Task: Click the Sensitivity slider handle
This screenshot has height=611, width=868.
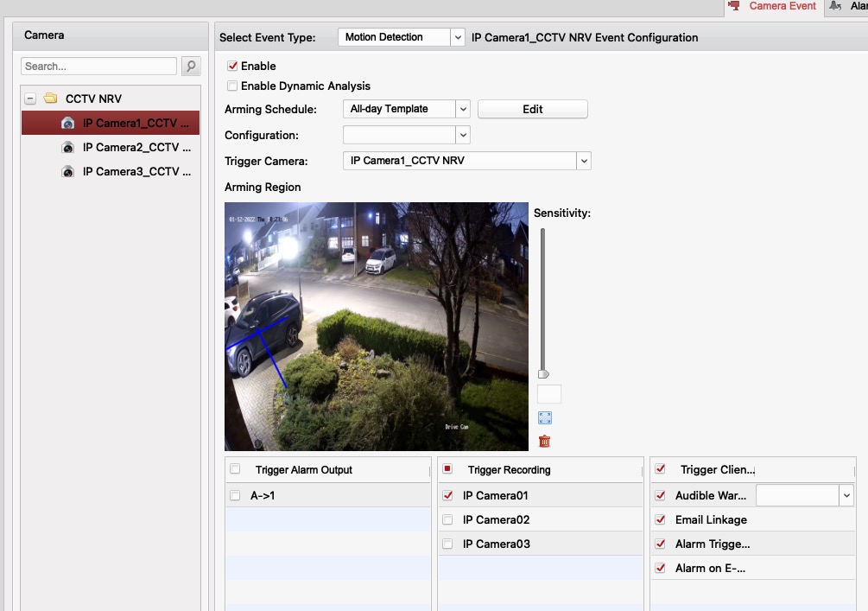Action: [x=543, y=374]
